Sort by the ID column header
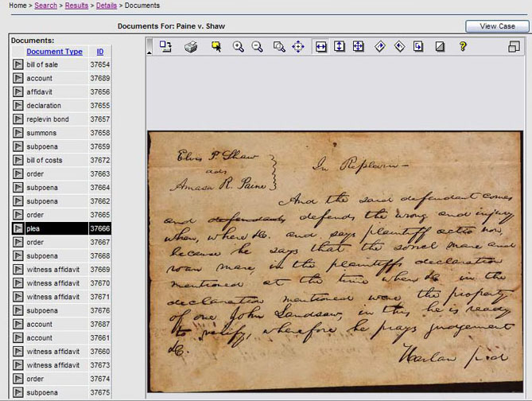 click(100, 52)
